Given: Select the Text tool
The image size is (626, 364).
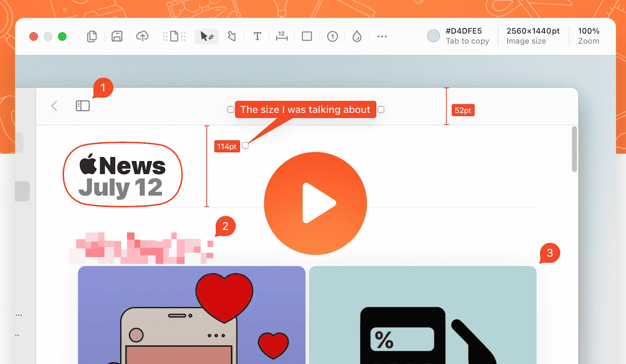Looking at the screenshot, I should click(x=257, y=36).
